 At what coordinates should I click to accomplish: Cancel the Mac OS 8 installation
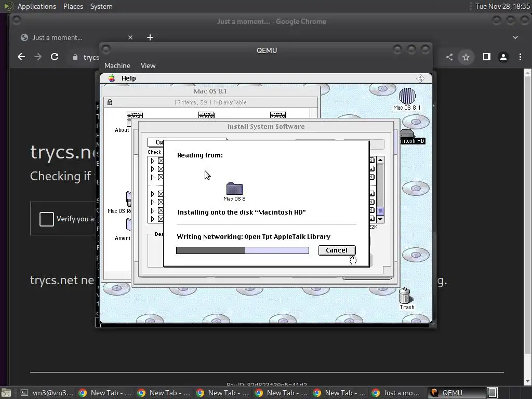coord(337,250)
